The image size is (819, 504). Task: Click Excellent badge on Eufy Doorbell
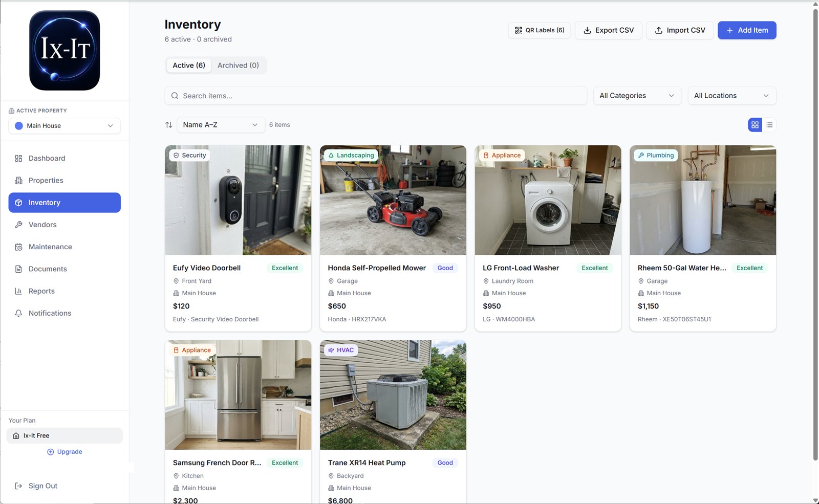click(x=285, y=268)
